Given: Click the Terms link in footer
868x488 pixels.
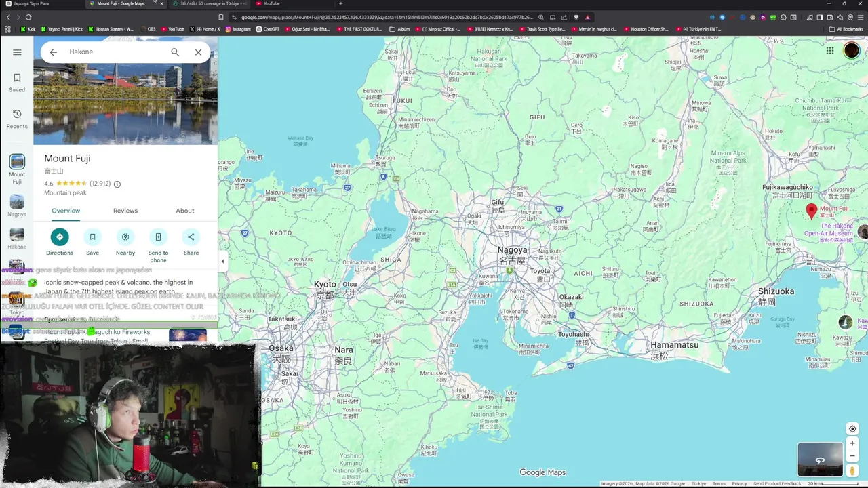Looking at the screenshot, I should pos(719,484).
